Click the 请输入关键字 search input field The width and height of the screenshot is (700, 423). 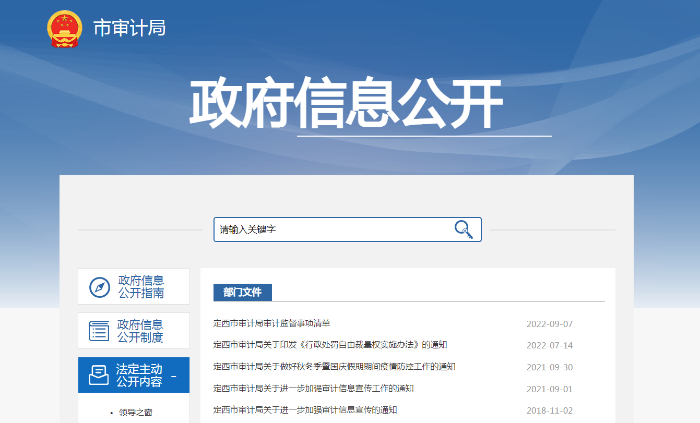330,229
